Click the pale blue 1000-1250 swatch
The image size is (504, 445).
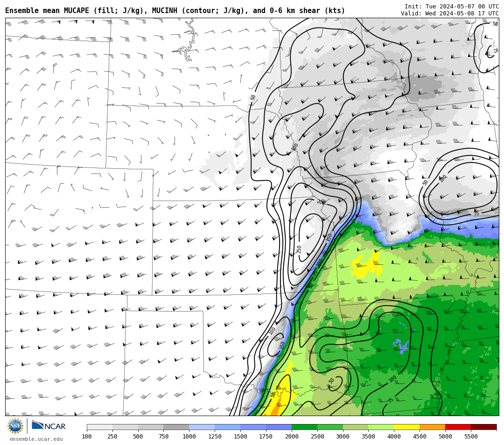[202, 427]
